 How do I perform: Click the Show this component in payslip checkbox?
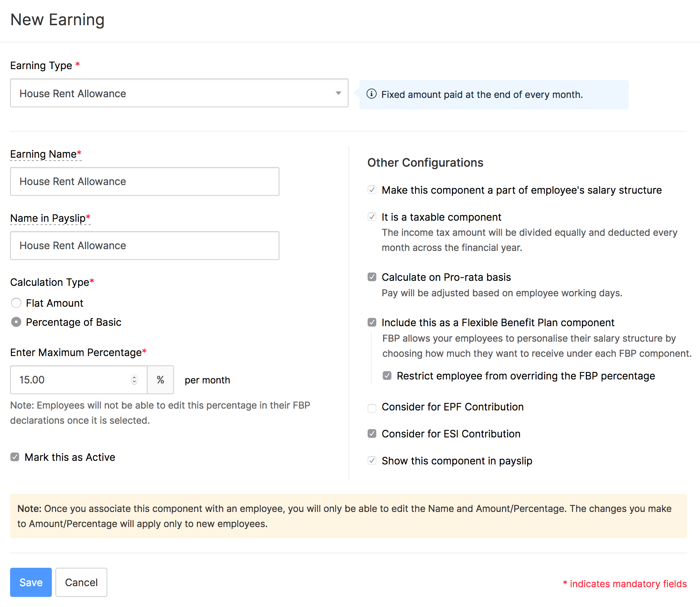pos(372,461)
